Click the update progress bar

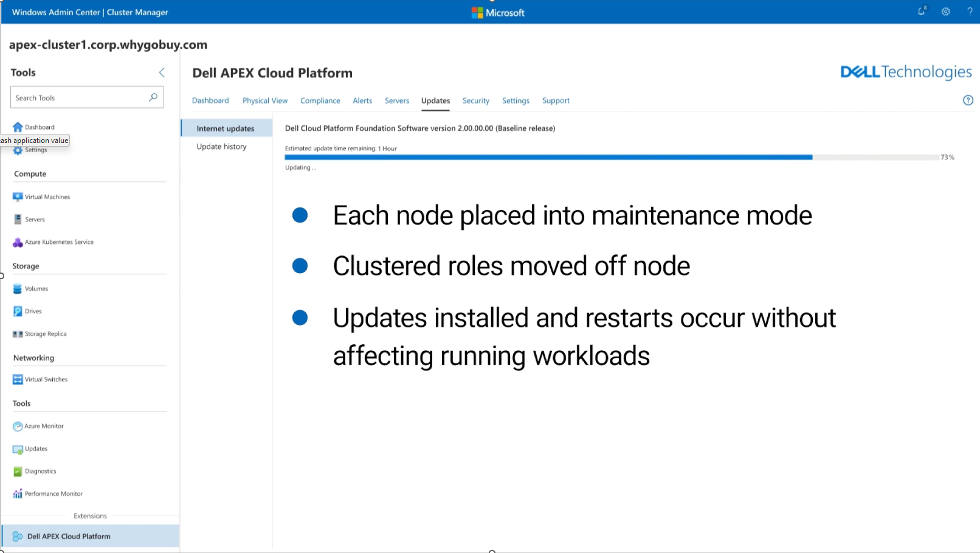(611, 158)
